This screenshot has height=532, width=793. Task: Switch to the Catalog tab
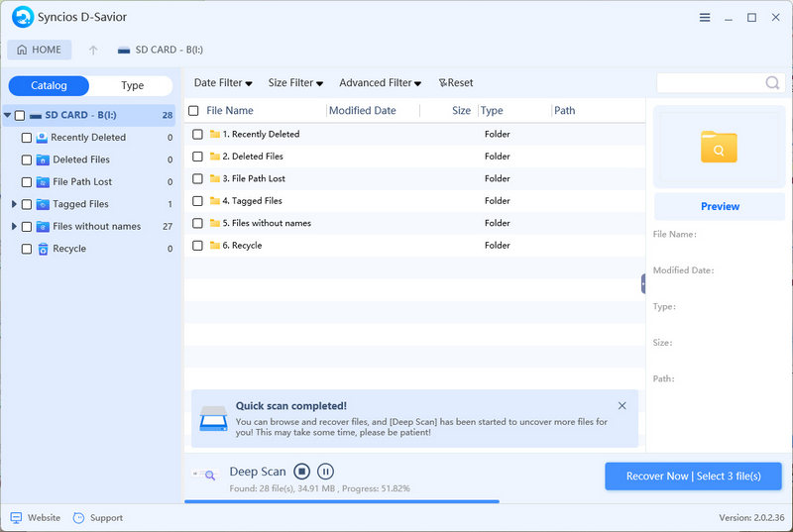pos(49,85)
